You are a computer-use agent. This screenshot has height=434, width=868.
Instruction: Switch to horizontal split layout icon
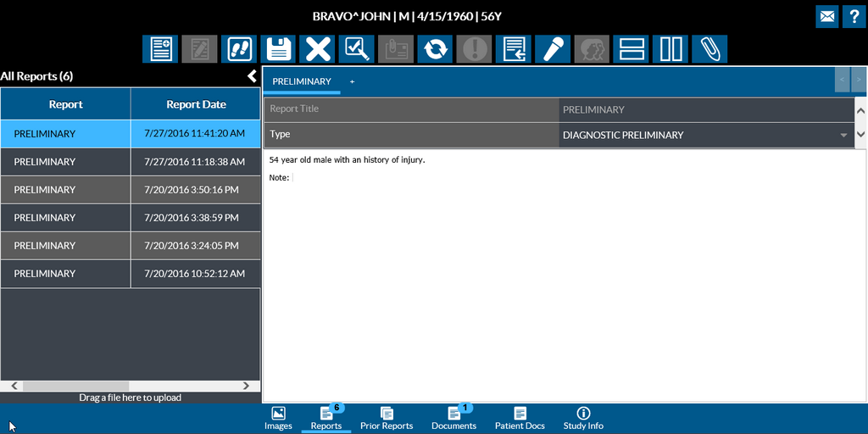pos(631,49)
